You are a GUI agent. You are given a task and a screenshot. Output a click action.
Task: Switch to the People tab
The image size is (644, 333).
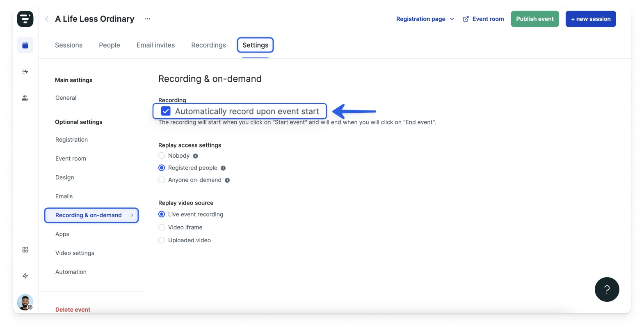click(x=110, y=45)
